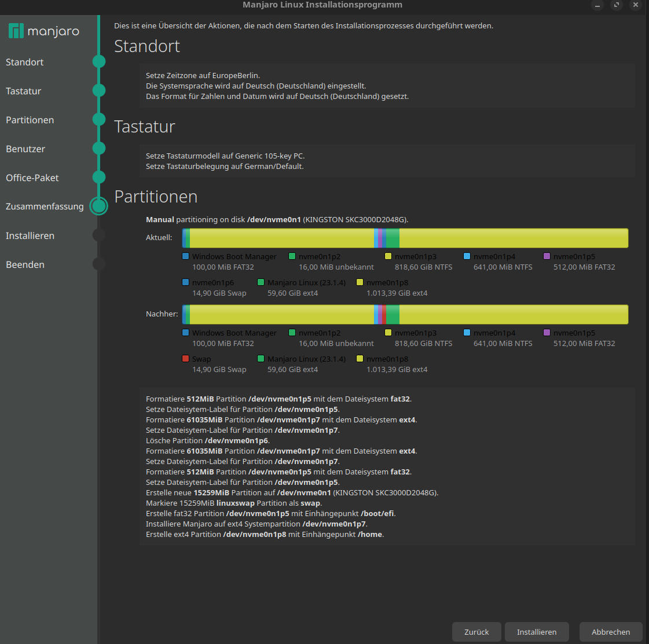649x644 pixels.
Task: Click the Standort progress dot
Action: (x=99, y=61)
